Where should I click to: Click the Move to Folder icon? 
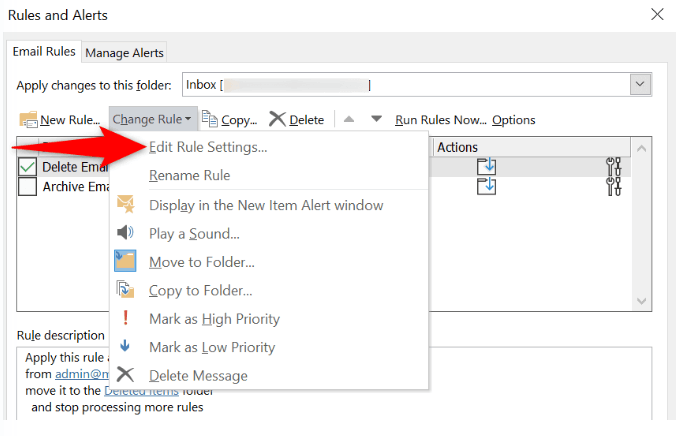point(125,261)
